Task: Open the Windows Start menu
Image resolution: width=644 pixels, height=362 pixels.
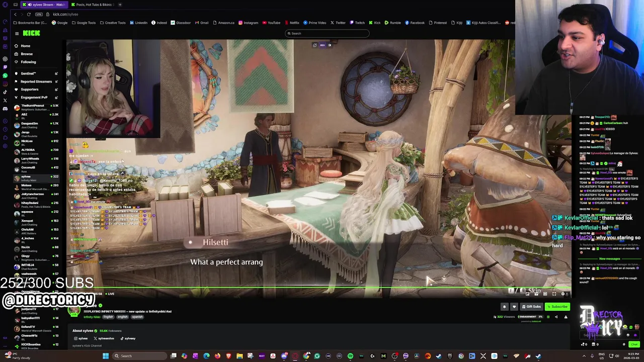Action: point(106,356)
